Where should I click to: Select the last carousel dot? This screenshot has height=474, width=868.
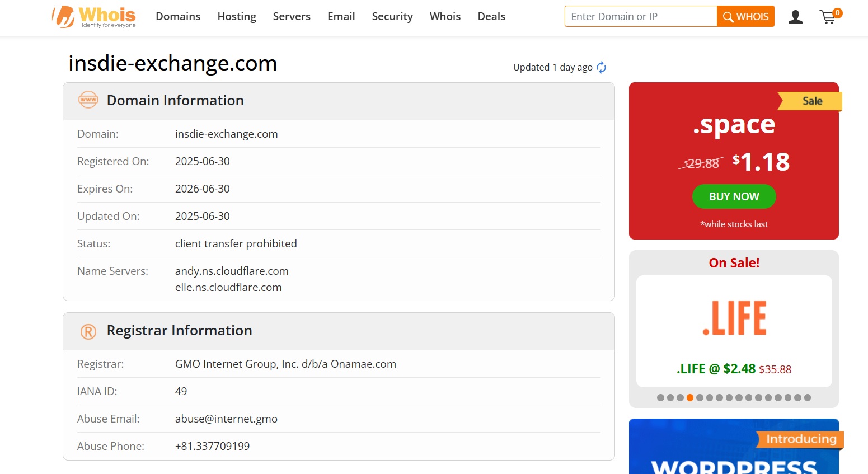click(807, 397)
